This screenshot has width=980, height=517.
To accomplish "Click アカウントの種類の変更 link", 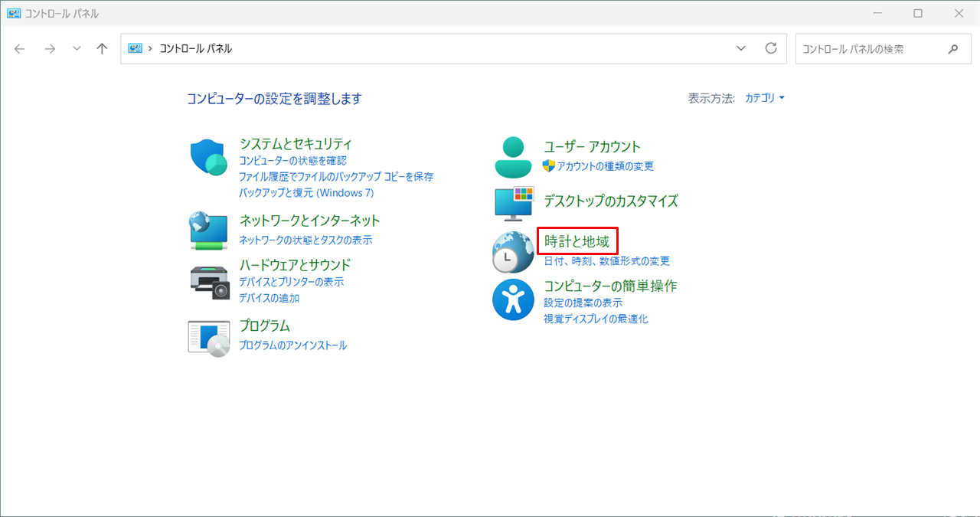I will 604,167.
